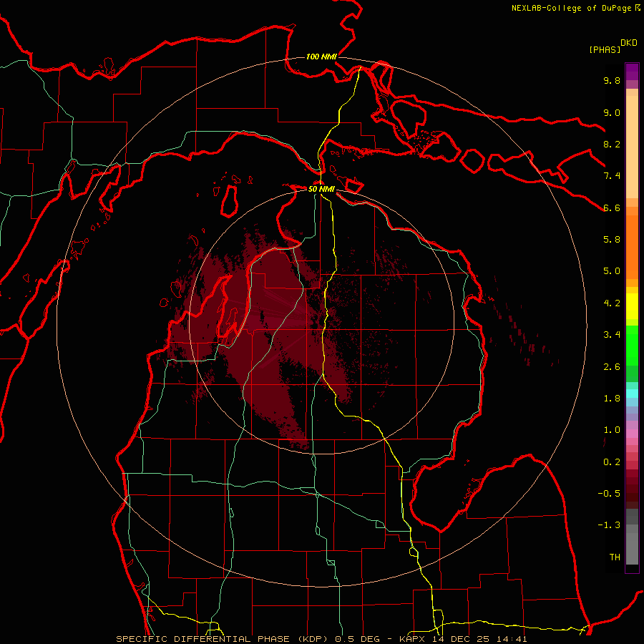Select the -1.3 scale value
Screen dimensions: 644x644
click(x=609, y=525)
